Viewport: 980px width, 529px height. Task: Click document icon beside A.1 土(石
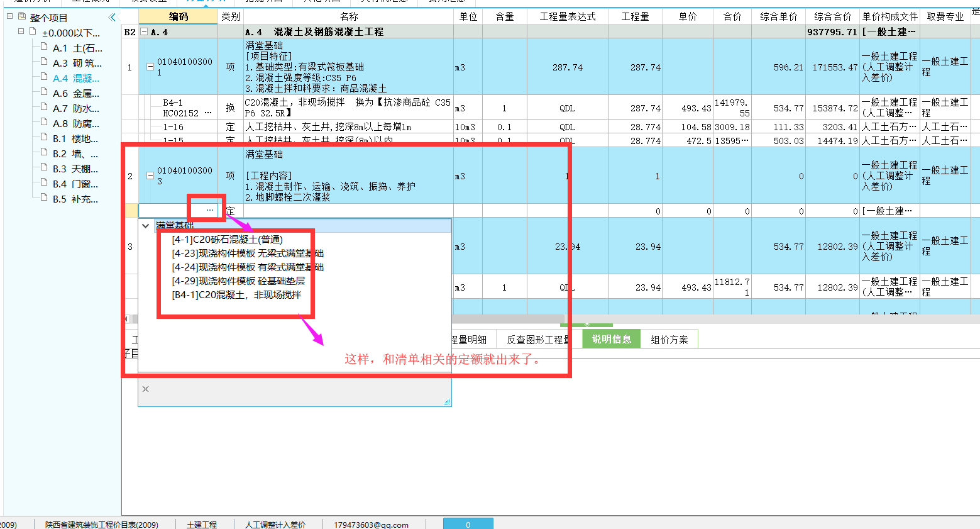tap(44, 47)
